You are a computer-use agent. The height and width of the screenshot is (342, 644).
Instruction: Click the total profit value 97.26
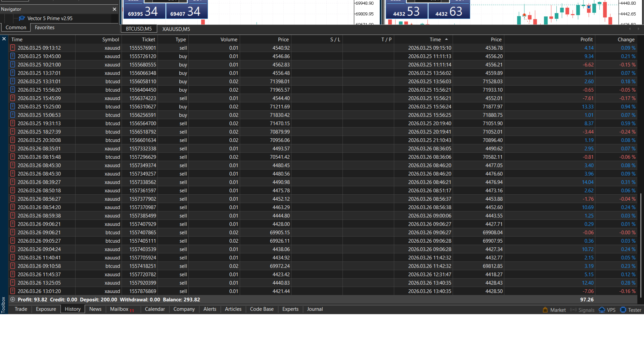click(587, 299)
